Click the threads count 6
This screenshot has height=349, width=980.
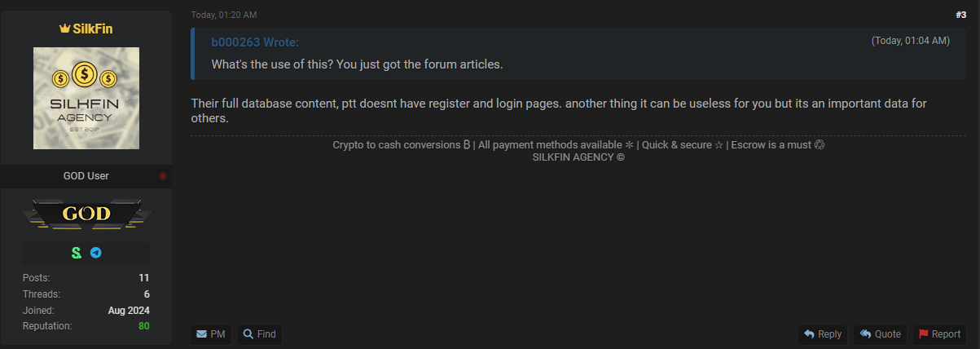pyautogui.click(x=147, y=294)
